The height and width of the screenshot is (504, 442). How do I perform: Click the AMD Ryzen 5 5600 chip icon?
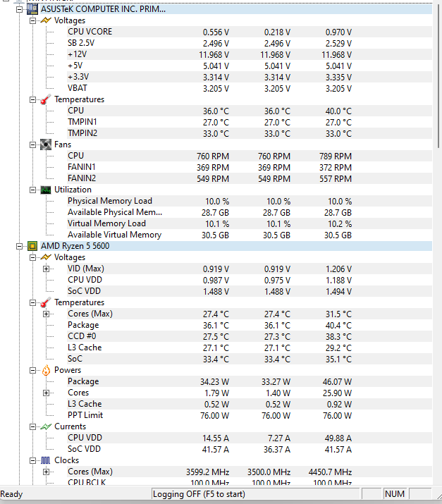coord(32,246)
